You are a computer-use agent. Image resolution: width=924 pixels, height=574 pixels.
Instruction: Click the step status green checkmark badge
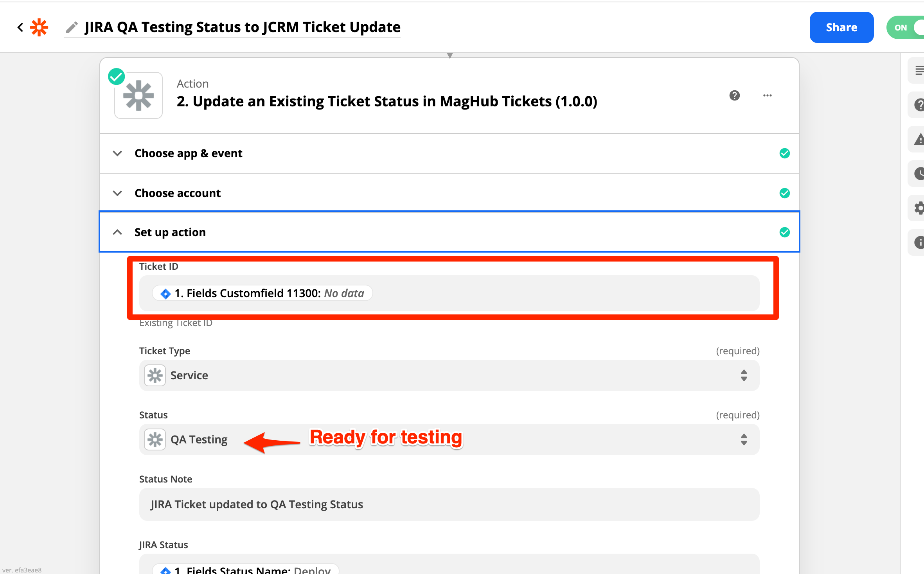pos(116,76)
